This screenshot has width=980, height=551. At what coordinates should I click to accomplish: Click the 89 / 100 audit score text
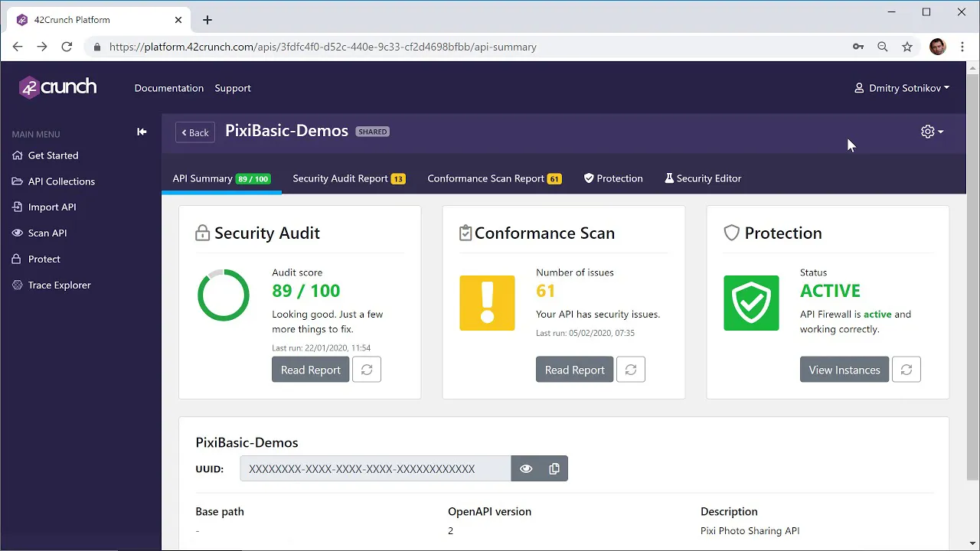306,291
